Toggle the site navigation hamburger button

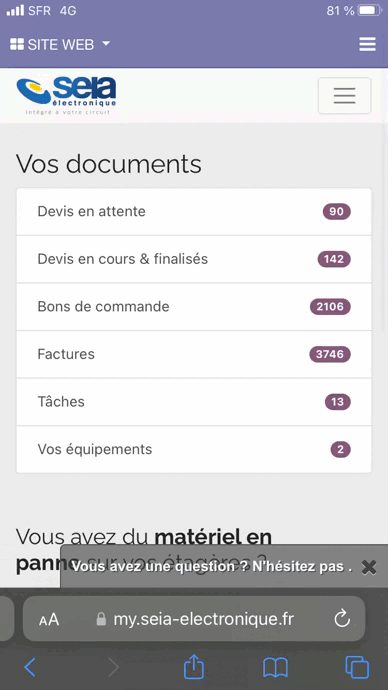click(x=344, y=95)
